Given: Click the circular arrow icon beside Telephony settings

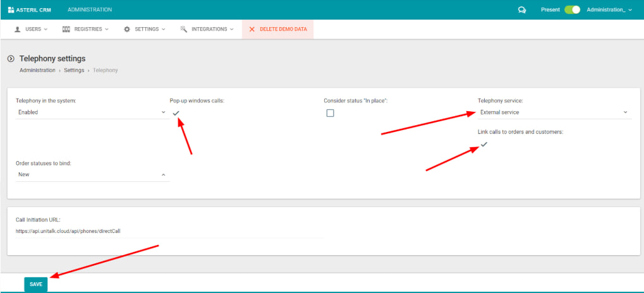Looking at the screenshot, I should tap(11, 59).
